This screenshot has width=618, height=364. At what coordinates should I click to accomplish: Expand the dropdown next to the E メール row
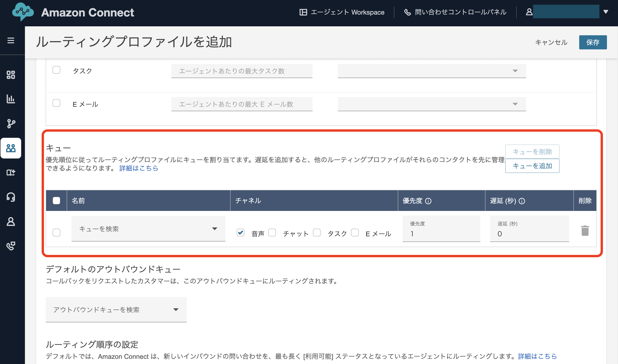(515, 104)
